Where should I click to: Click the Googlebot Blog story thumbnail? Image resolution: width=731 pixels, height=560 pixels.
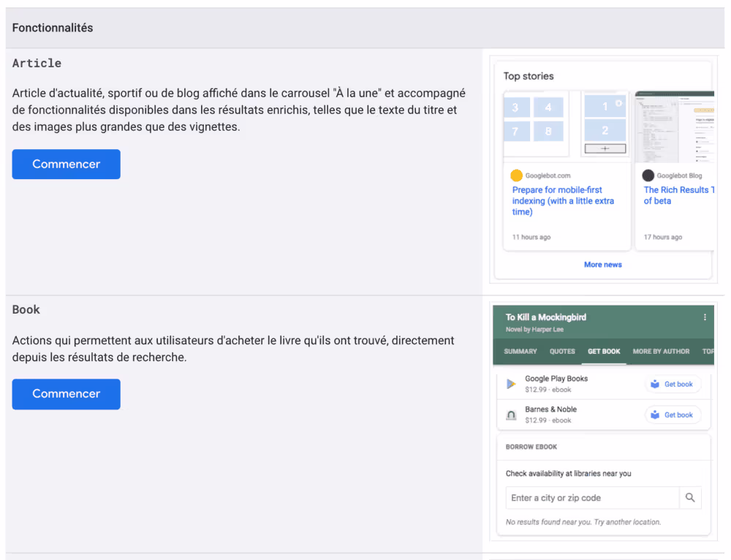675,126
